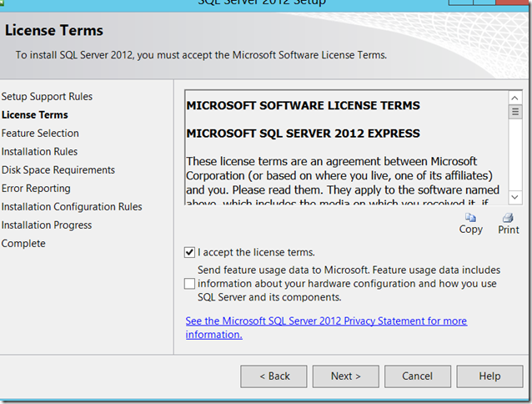The height and width of the screenshot is (404, 532).
Task: Select Setup Support Rules step
Action: [x=47, y=97]
